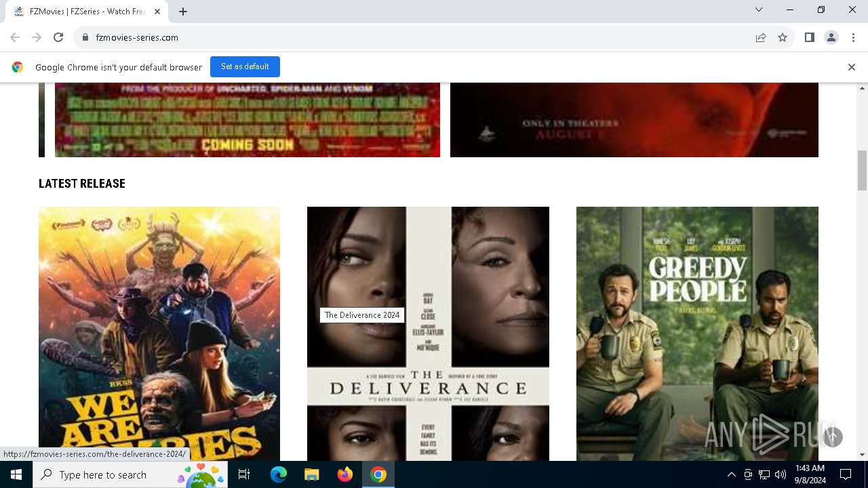868x488 pixels.
Task: Open We Are Zombies movie poster
Action: [x=159, y=333]
